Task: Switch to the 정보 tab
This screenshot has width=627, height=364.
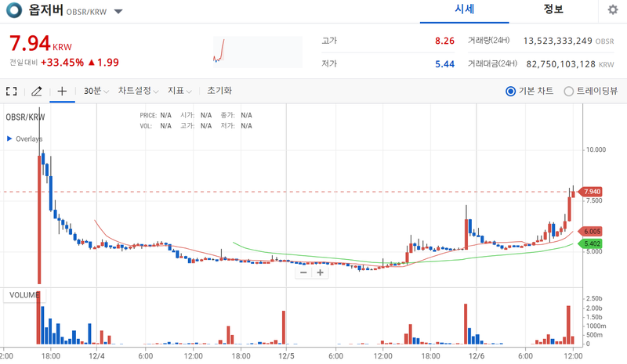Action: [x=553, y=9]
